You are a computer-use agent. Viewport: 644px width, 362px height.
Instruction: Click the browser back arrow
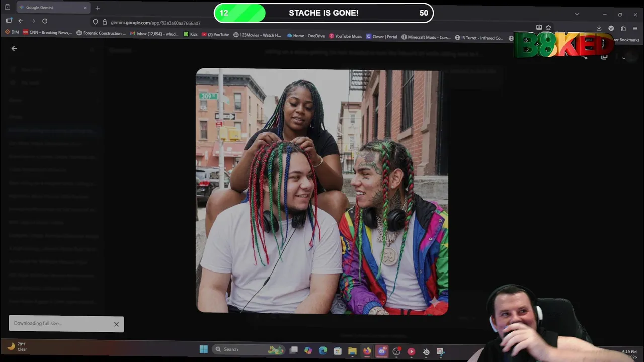(x=21, y=21)
